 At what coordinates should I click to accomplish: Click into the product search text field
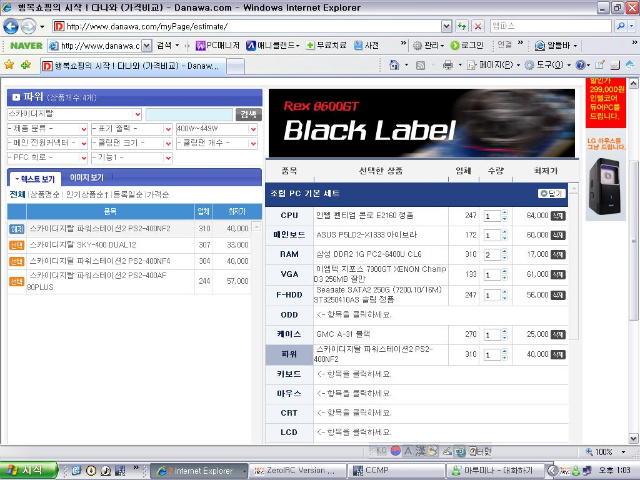pos(189,114)
